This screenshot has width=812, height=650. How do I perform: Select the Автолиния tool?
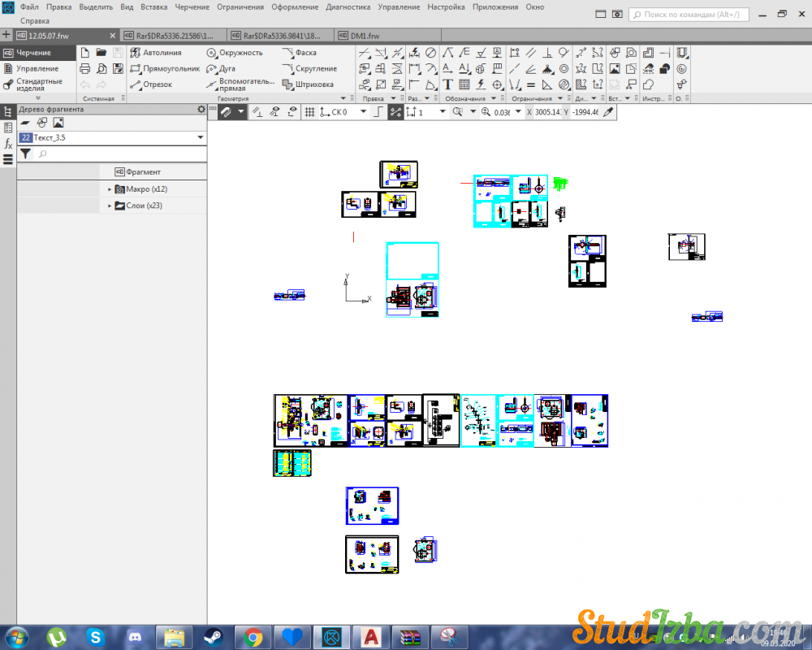(x=156, y=52)
